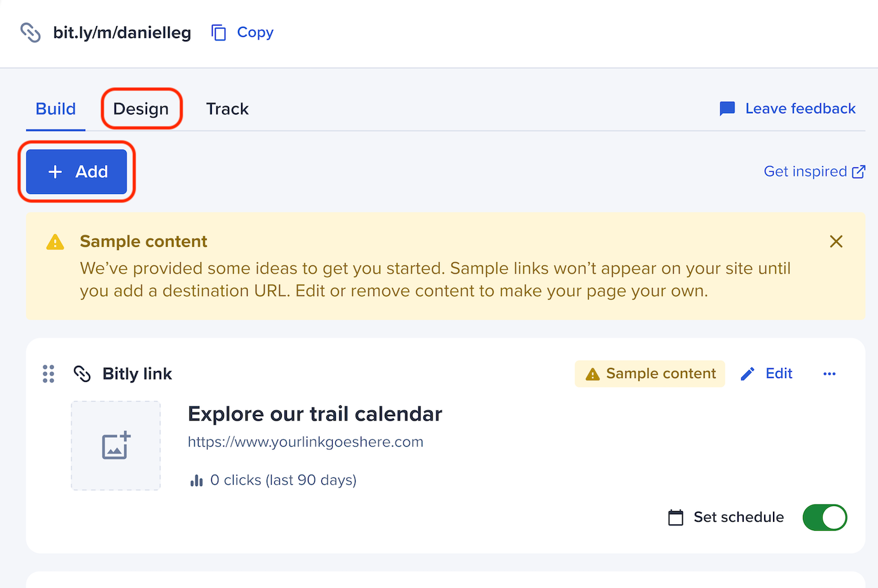878x588 pixels.
Task: Switch to the Design tab
Action: point(141,108)
